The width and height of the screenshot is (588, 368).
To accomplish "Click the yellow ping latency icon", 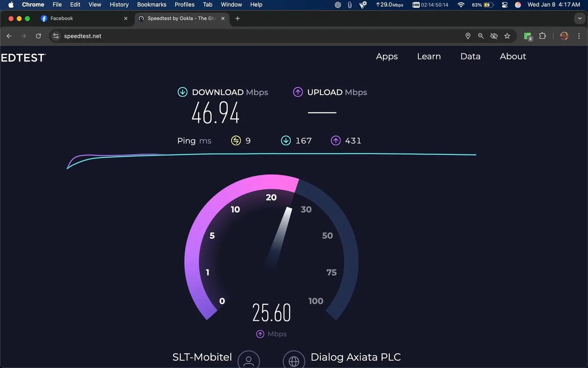I will tap(236, 140).
